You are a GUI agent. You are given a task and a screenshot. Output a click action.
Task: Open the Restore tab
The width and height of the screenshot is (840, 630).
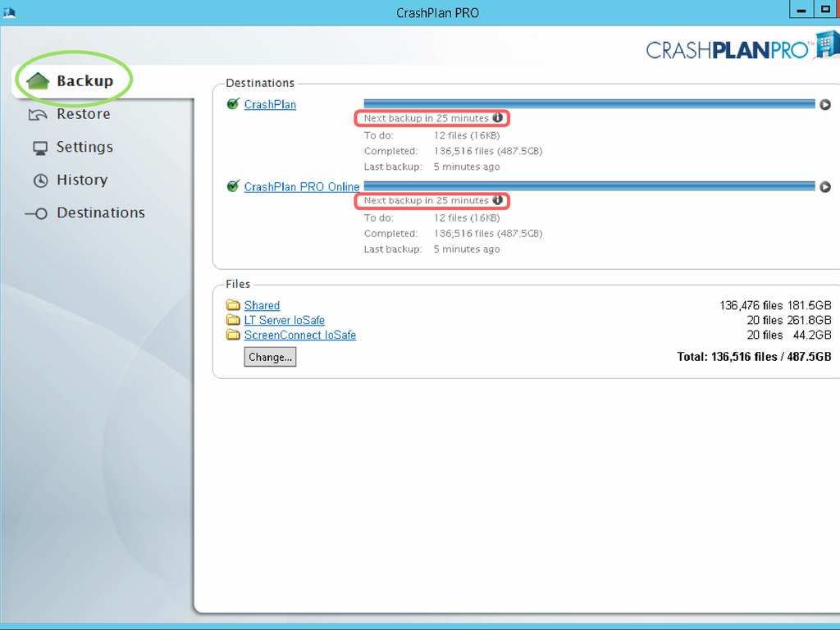coord(83,114)
